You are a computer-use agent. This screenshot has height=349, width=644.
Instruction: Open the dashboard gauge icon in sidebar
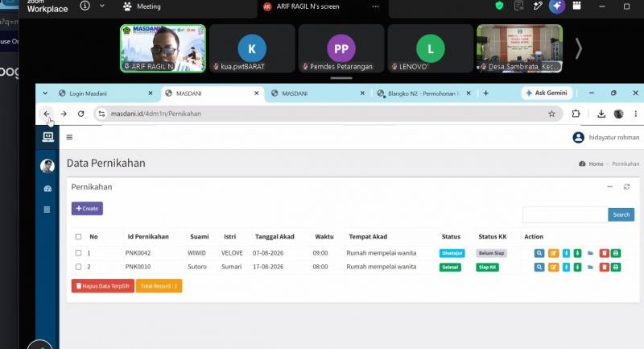[47, 189]
